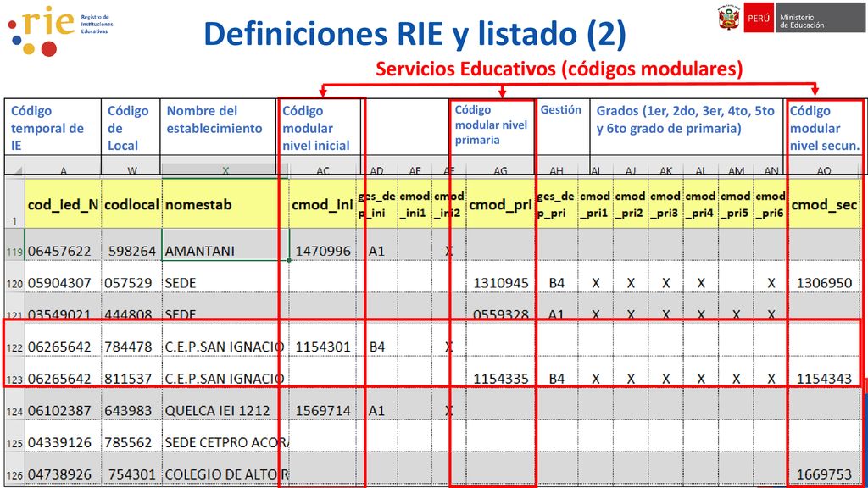Select column header X
This screenshot has height=488, width=868.
tap(225, 169)
